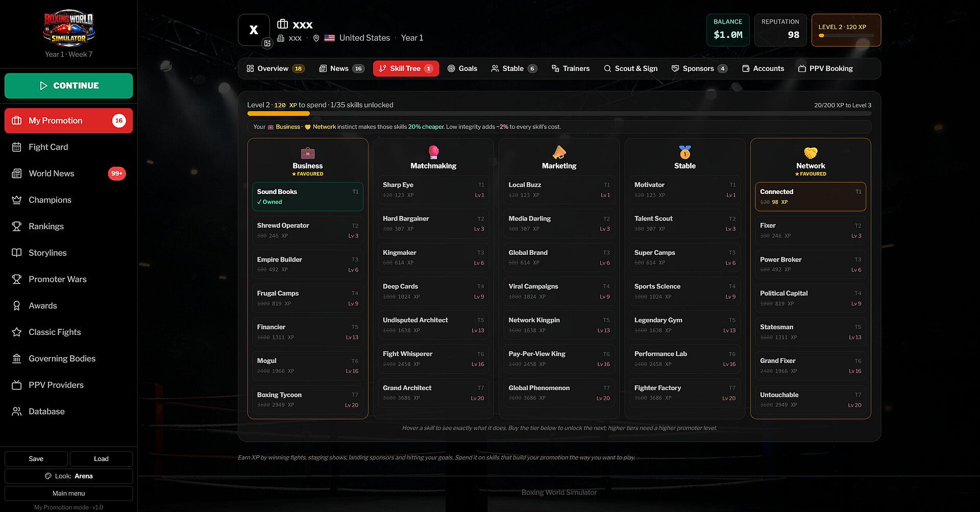Select the owned Sound Books skill
Viewport: 980px width, 512px height.
coord(308,197)
